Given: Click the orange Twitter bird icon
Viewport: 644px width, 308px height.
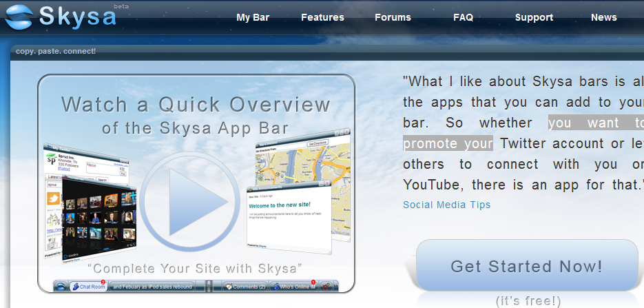Looking at the screenshot, I should (54, 198).
